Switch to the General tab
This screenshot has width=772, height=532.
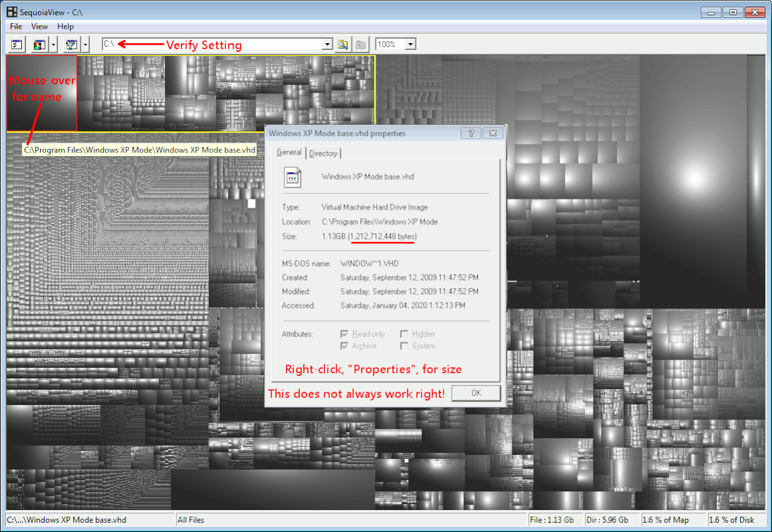pyautogui.click(x=289, y=152)
